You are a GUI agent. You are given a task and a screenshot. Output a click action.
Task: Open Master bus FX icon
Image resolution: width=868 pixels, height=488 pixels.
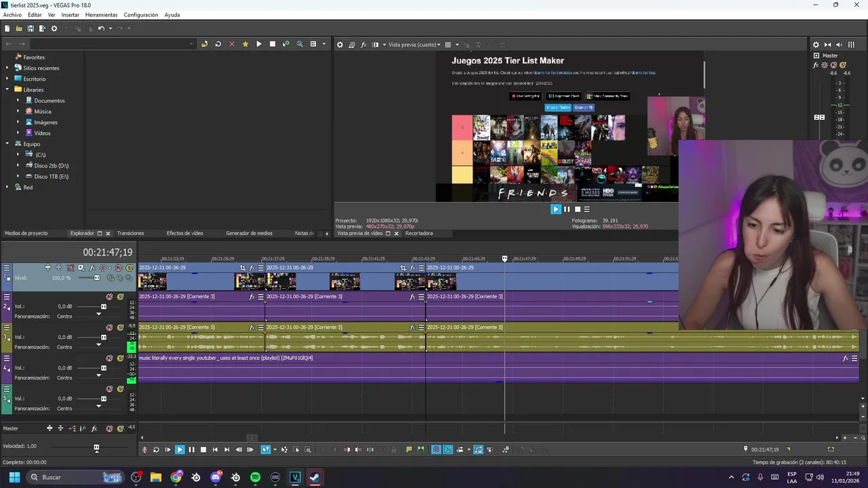94,428
